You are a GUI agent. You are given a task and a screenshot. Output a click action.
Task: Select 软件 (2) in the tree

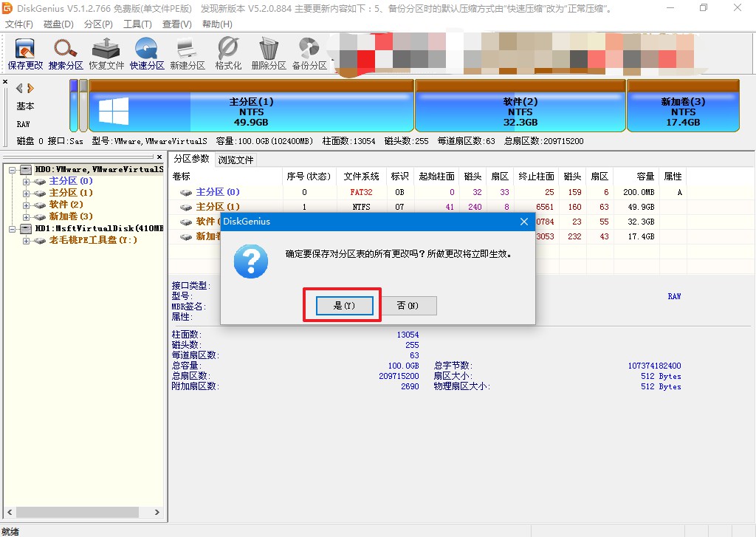tap(66, 205)
